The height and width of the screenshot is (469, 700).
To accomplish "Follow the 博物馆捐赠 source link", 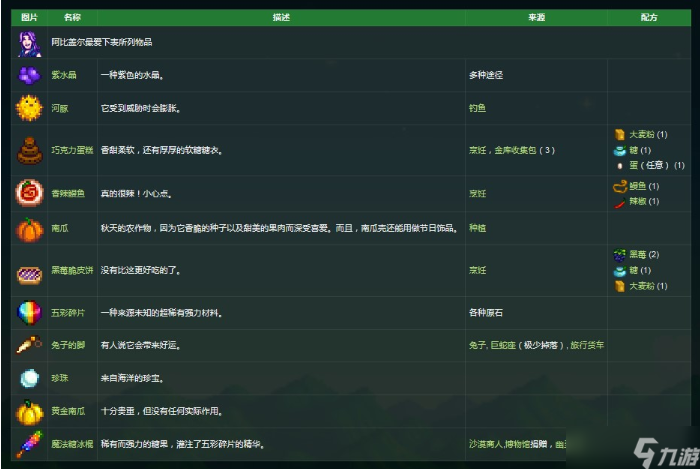I will 526,444.
